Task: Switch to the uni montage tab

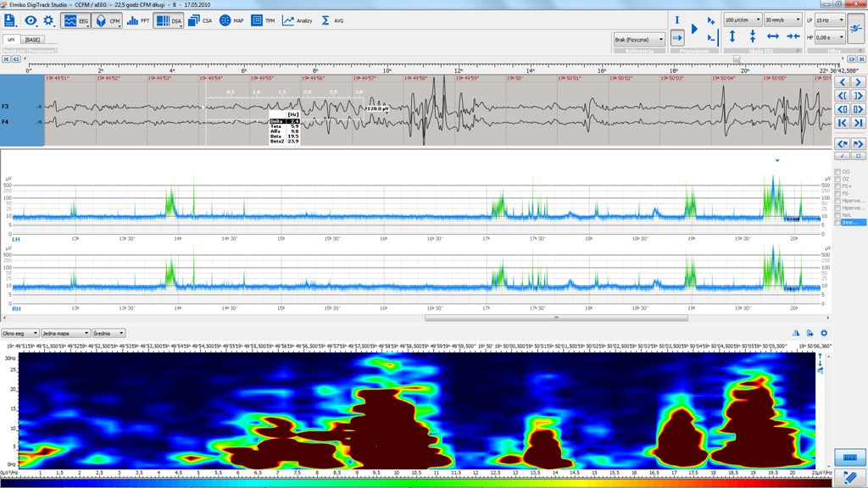Action: coord(11,40)
